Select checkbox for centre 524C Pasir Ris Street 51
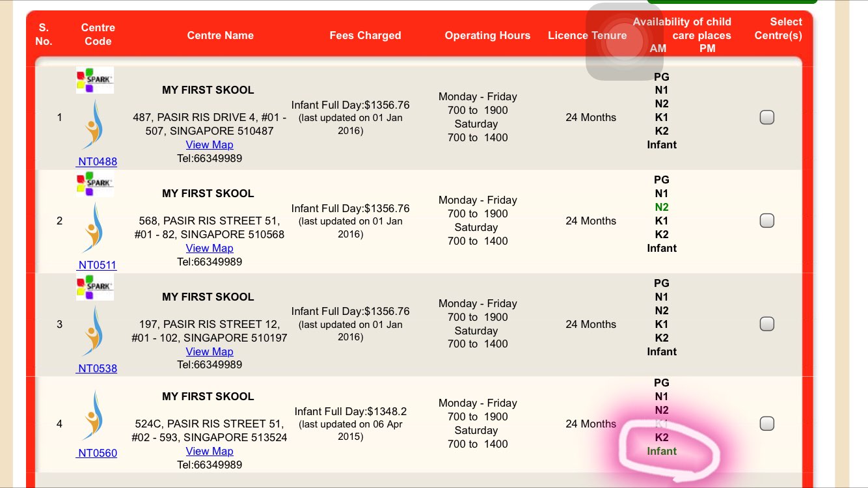Image resolution: width=868 pixels, height=488 pixels. coord(767,424)
